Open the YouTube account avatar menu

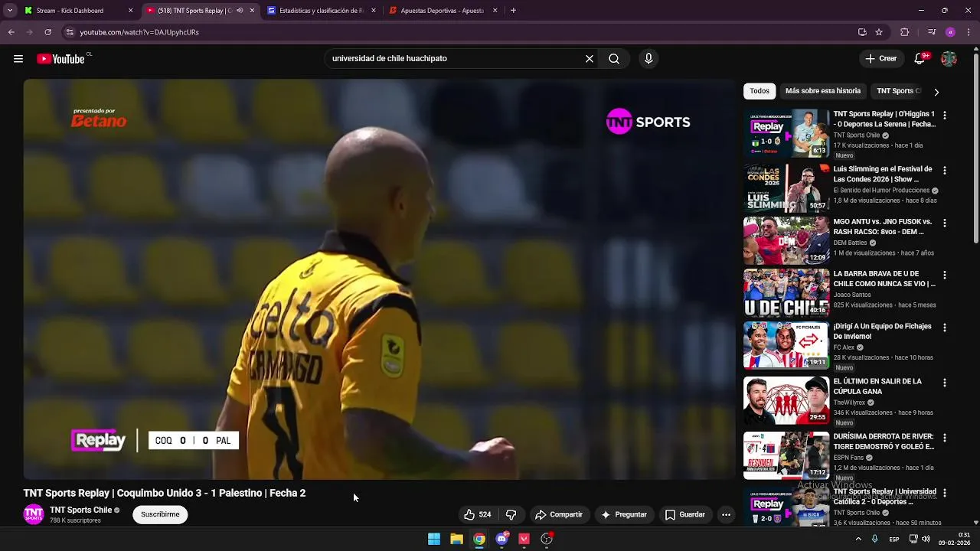point(949,59)
